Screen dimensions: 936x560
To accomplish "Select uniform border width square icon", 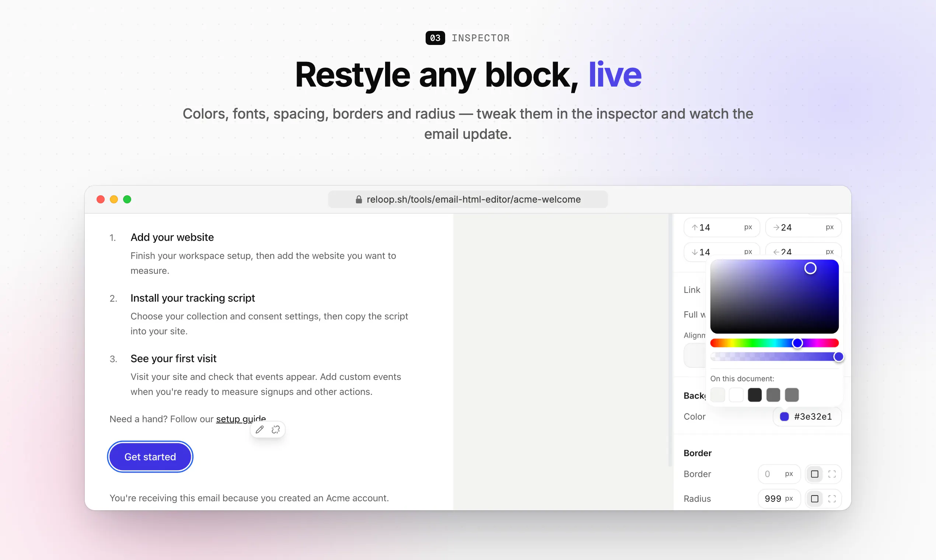I will (814, 474).
